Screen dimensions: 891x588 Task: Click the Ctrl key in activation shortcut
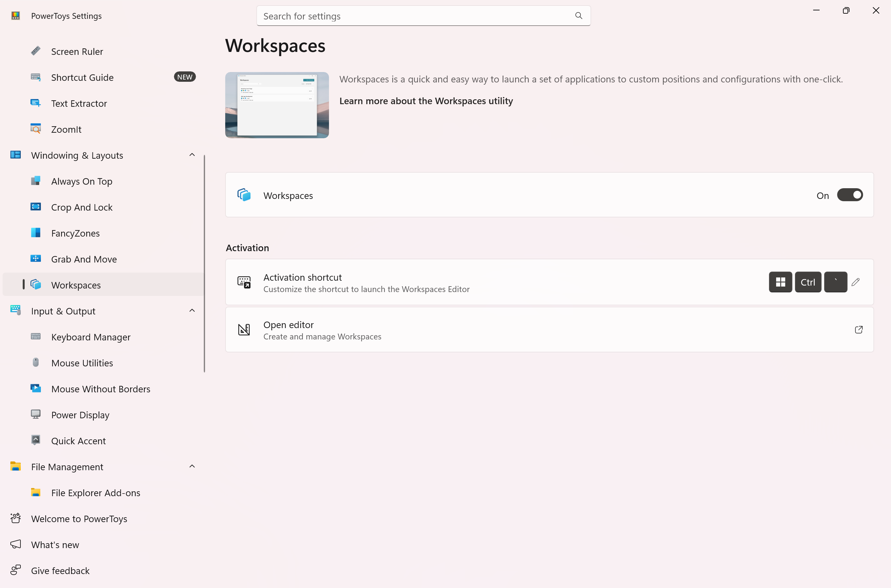pyautogui.click(x=808, y=282)
